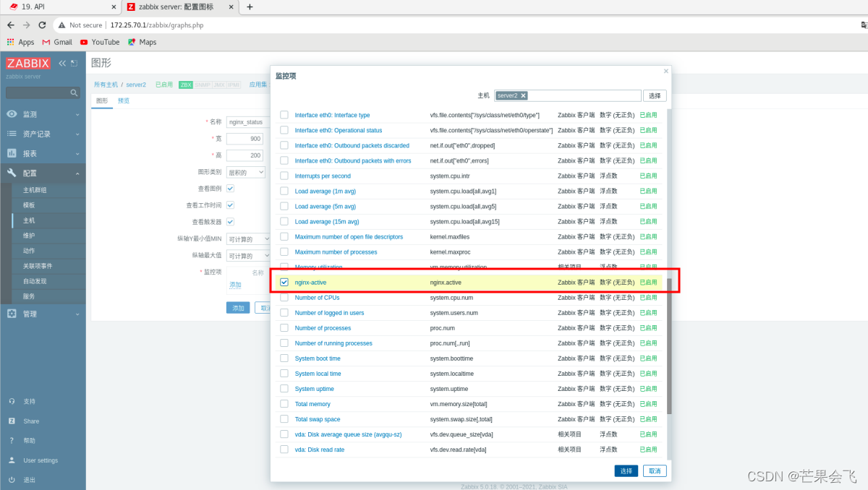The height and width of the screenshot is (490, 868).
Task: Open the 所有主机 breadcrumb link
Action: [106, 85]
